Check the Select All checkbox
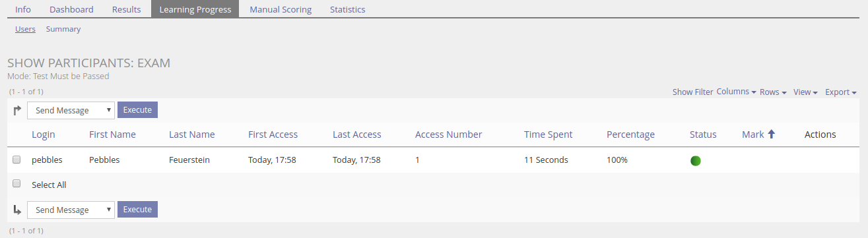Screen dimensions: 868x238 coord(17,184)
